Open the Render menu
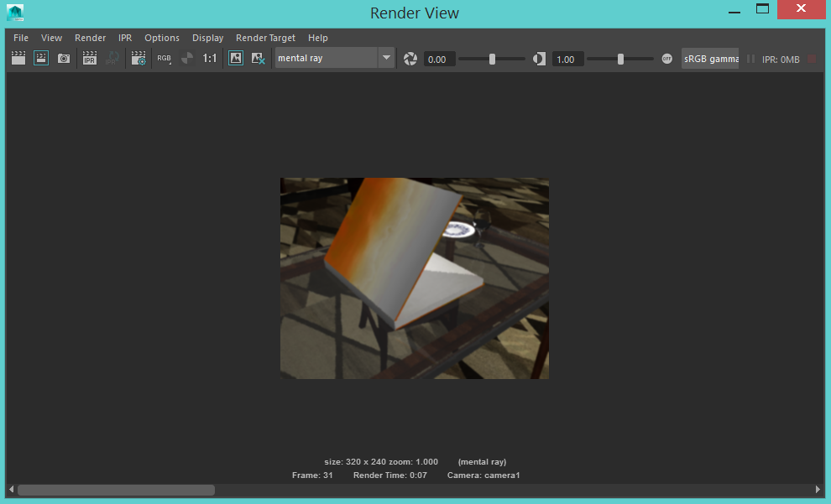Image resolution: width=831 pixels, height=504 pixels. coord(90,38)
